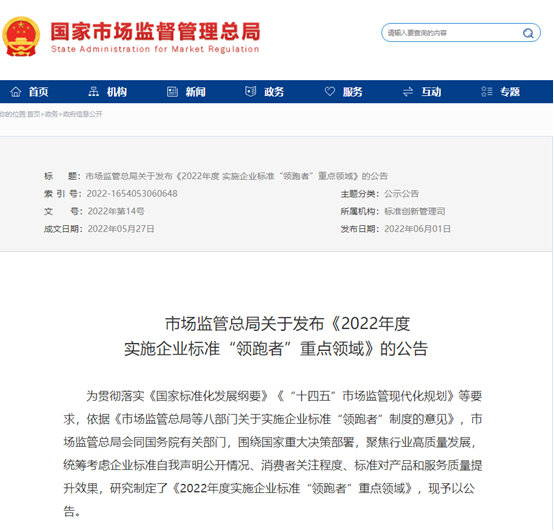Click the article headline first line
The height and width of the screenshot is (531, 554).
tap(288, 324)
